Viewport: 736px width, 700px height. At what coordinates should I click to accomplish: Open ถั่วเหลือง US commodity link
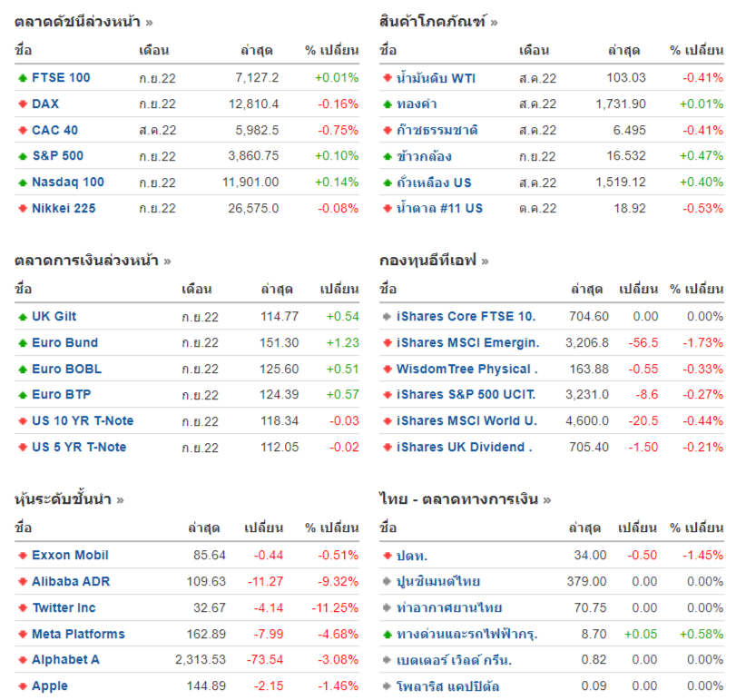coord(434,182)
